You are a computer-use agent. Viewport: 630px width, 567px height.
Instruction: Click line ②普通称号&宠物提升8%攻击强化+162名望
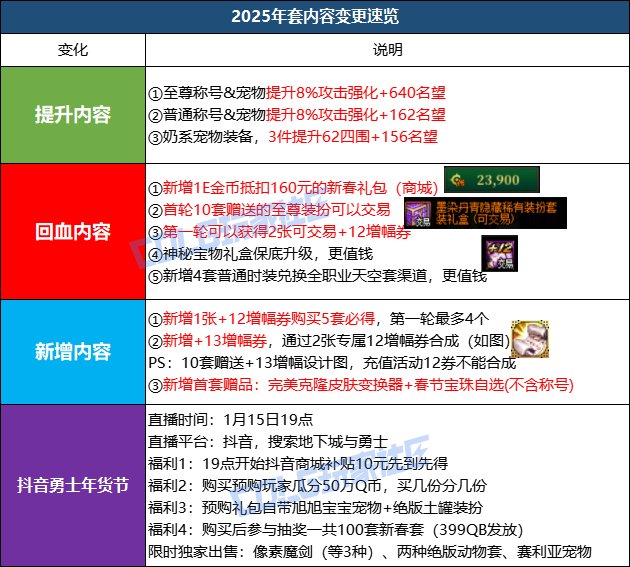(297, 115)
